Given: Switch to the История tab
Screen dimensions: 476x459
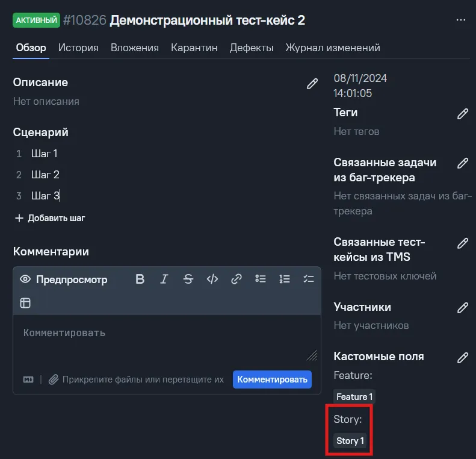Looking at the screenshot, I should pos(78,48).
